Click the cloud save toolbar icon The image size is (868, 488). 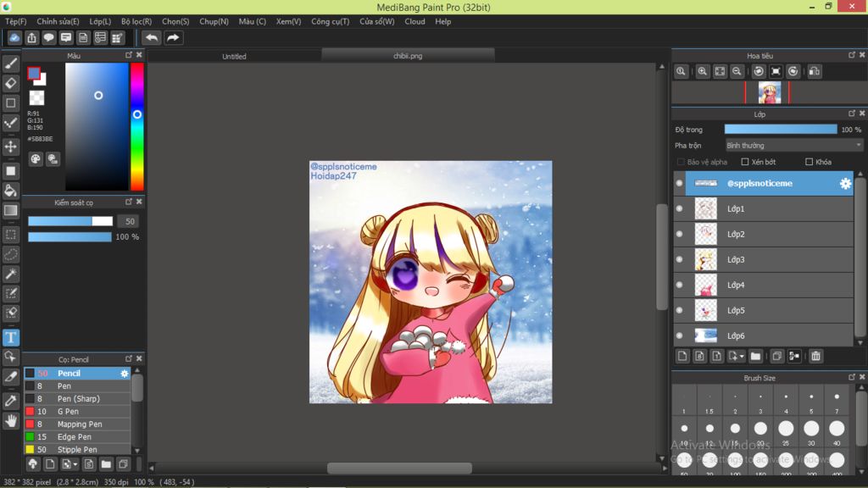[14, 37]
